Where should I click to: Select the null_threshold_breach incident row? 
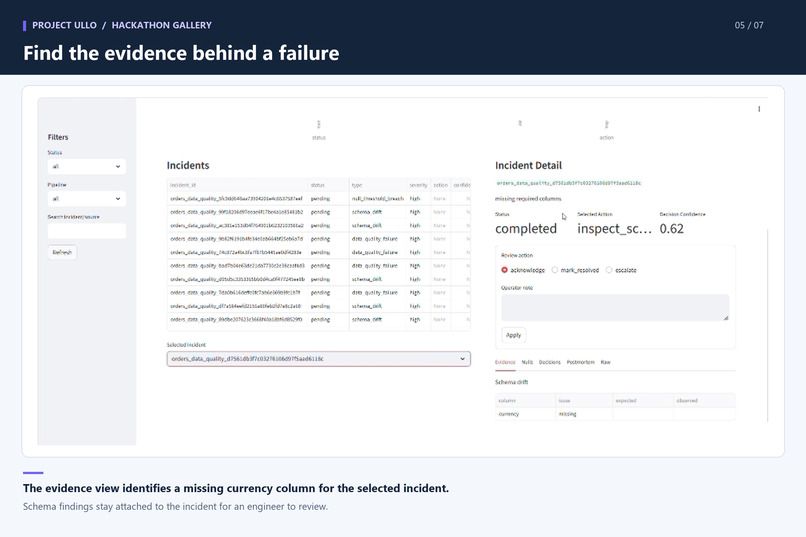318,198
